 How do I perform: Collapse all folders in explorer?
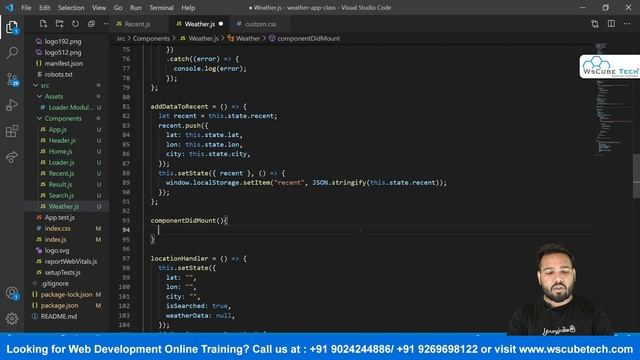click(91, 24)
